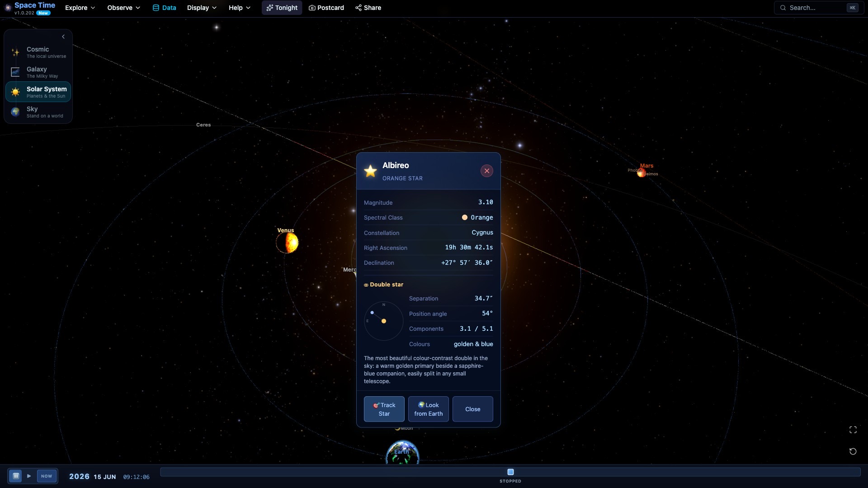Screen dimensions: 868x488
Task: Click the Separation value 34.7″
Action: 484,298
